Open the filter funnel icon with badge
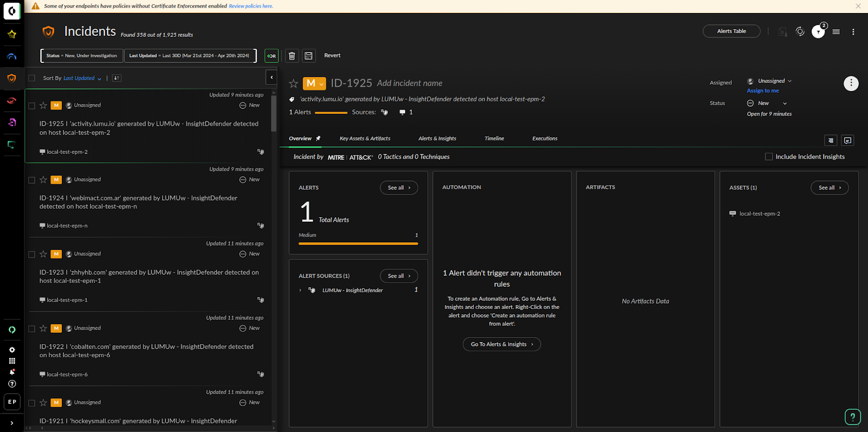 (818, 32)
